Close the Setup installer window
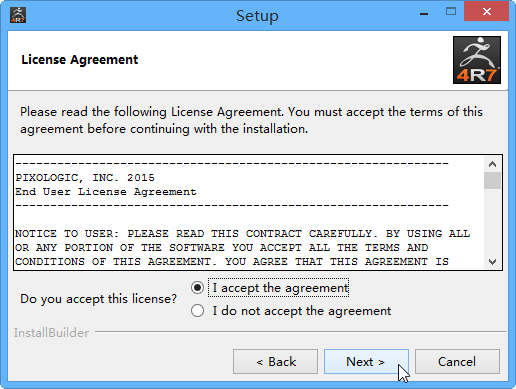 pos(486,12)
